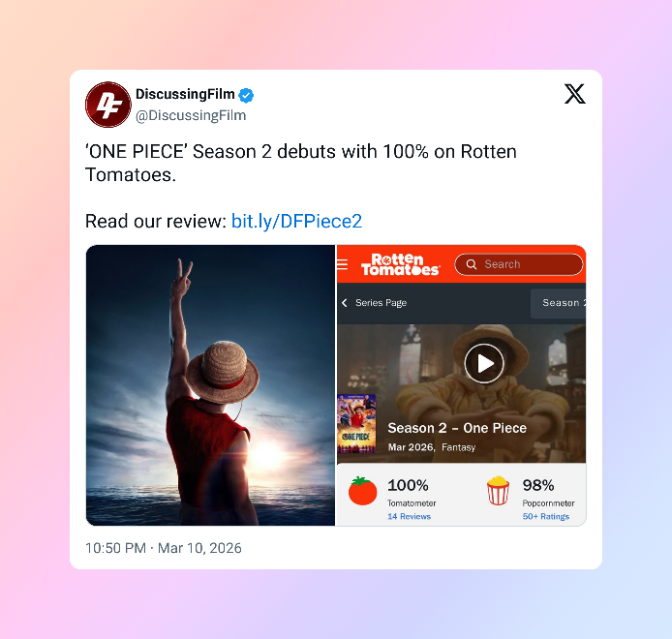Open the bit.ly/DFPiece2 review link
Image resolution: width=672 pixels, height=639 pixels.
[x=296, y=221]
